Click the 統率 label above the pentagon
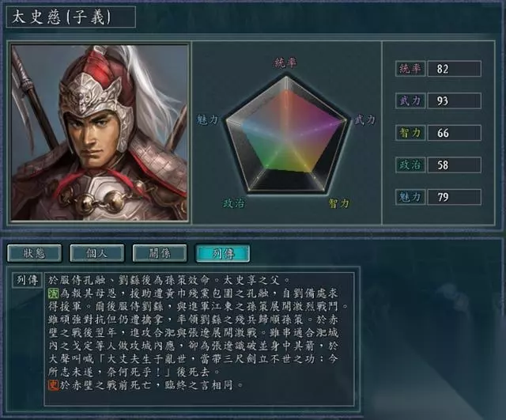506x420 pixels. click(x=285, y=62)
